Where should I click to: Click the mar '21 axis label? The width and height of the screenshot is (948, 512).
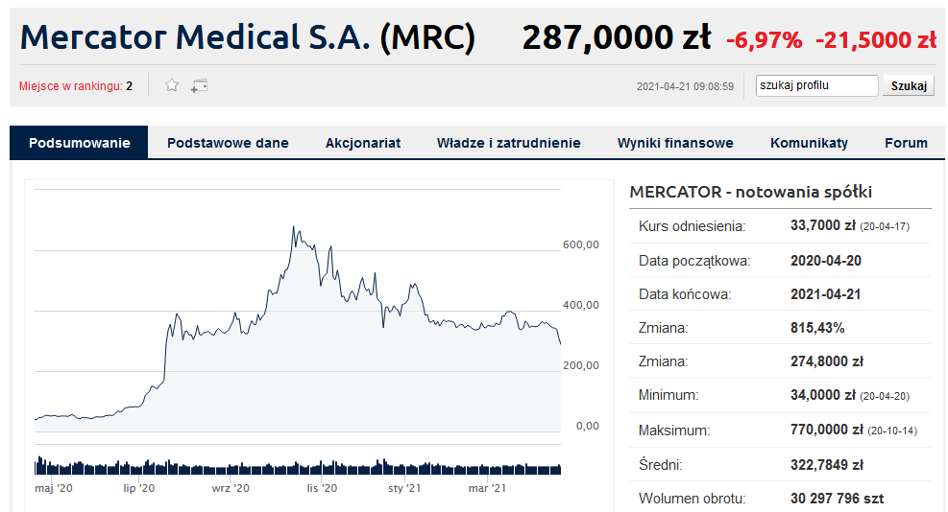click(487, 488)
